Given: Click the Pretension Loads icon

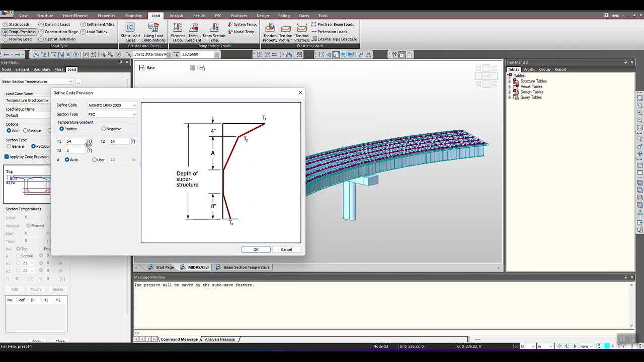Looking at the screenshot, I should pos(329,32).
